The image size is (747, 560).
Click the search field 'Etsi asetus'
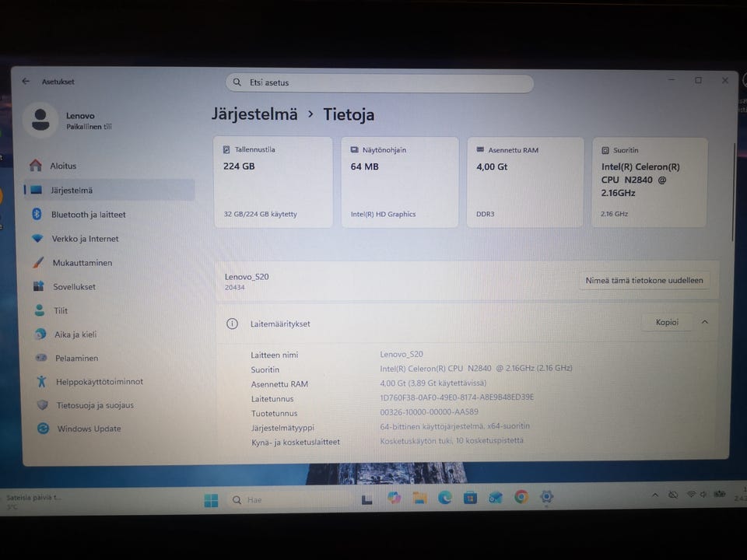[x=379, y=83]
